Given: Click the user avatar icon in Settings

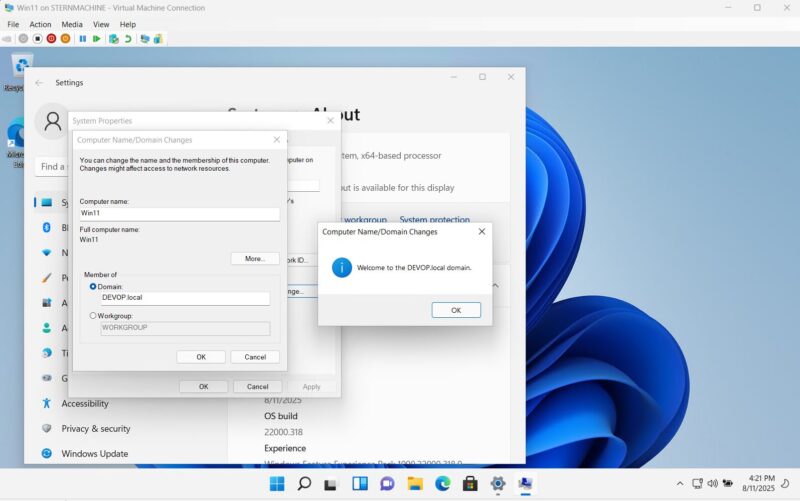Looking at the screenshot, I should [x=53, y=121].
